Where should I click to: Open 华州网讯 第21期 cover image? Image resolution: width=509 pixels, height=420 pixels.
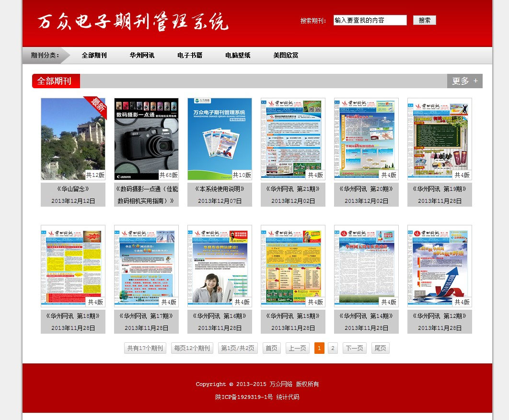point(293,139)
